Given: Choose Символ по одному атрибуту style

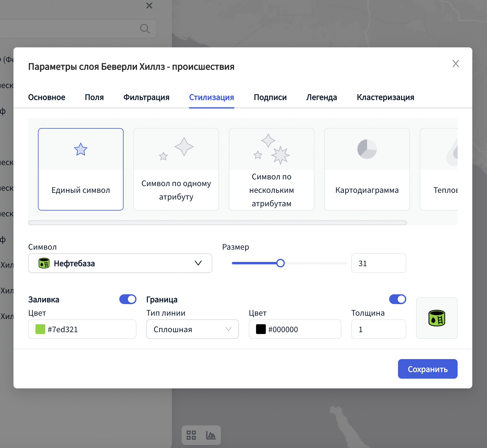Looking at the screenshot, I should pos(176,169).
